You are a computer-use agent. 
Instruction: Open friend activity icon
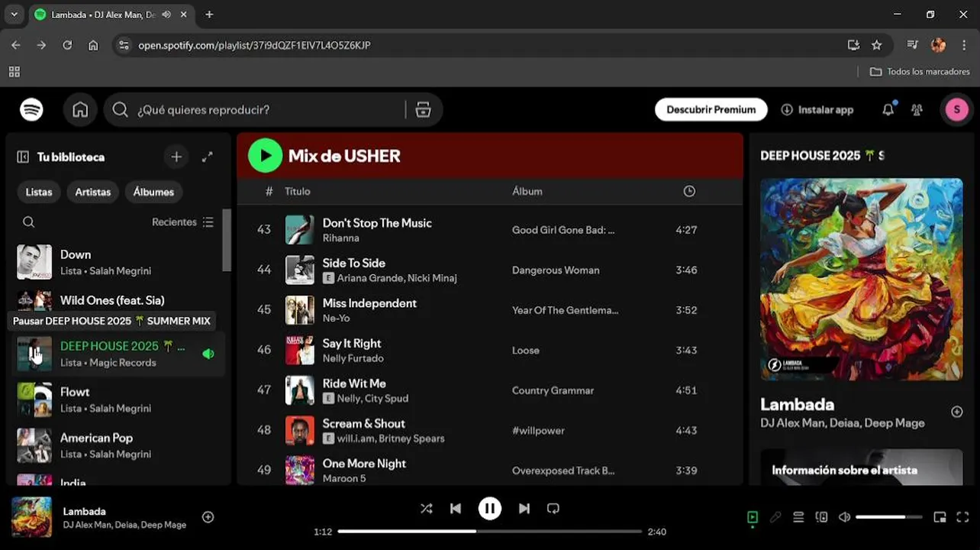917,110
